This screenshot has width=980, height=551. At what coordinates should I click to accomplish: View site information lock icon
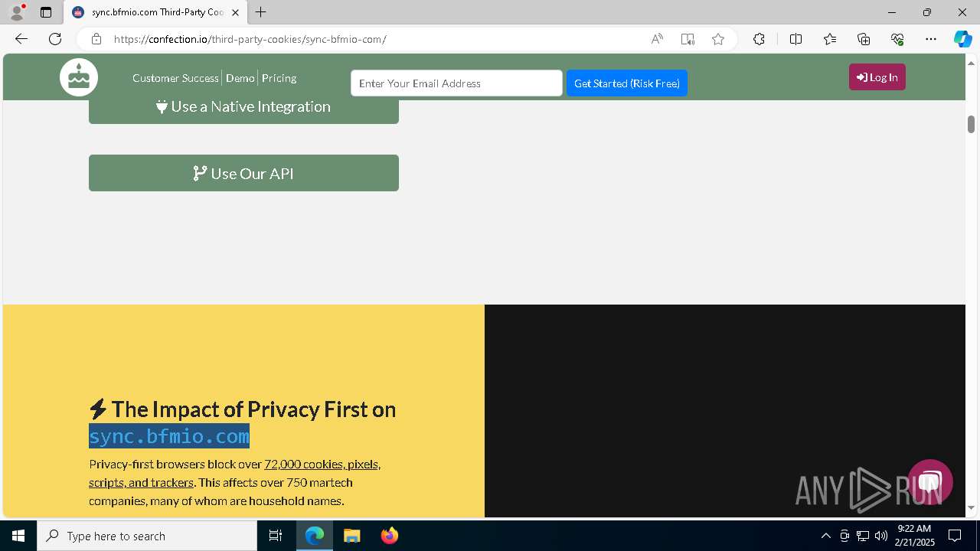pyautogui.click(x=96, y=39)
